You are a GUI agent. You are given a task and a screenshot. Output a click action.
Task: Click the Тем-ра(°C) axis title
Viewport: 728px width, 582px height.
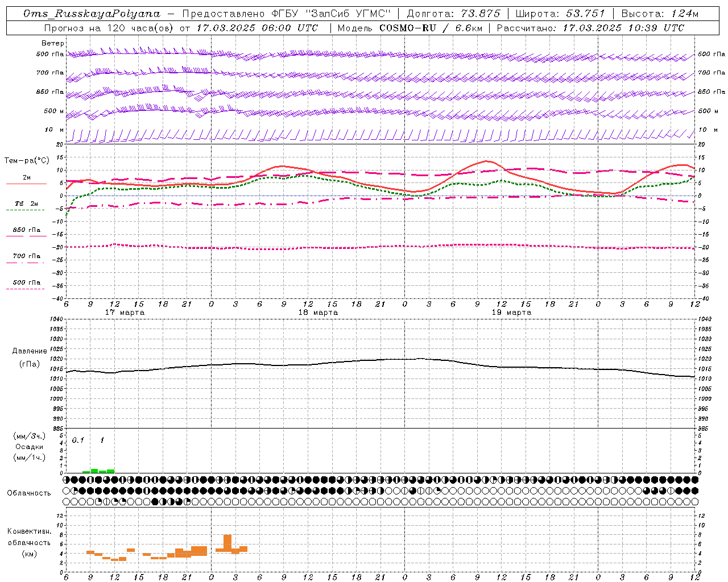click(x=27, y=161)
